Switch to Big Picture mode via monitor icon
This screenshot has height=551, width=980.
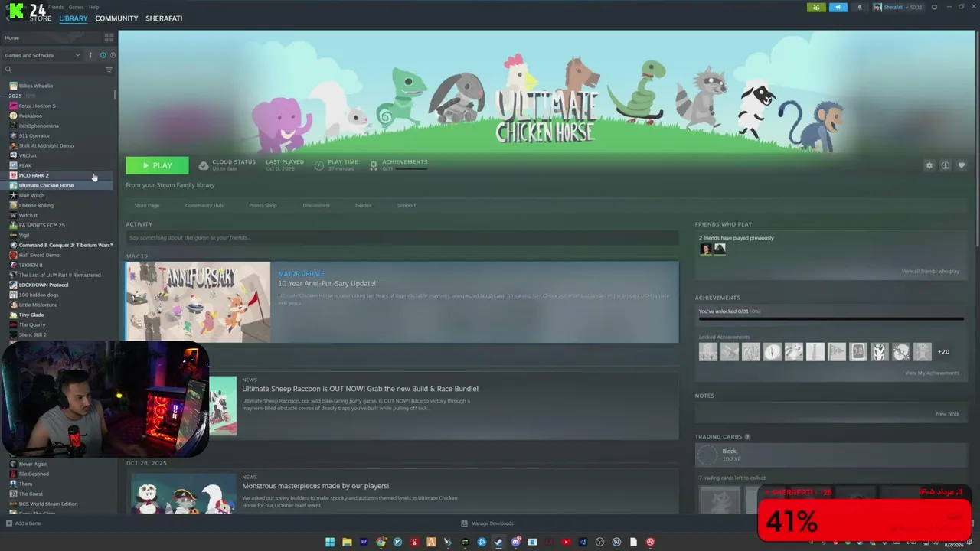[934, 8]
